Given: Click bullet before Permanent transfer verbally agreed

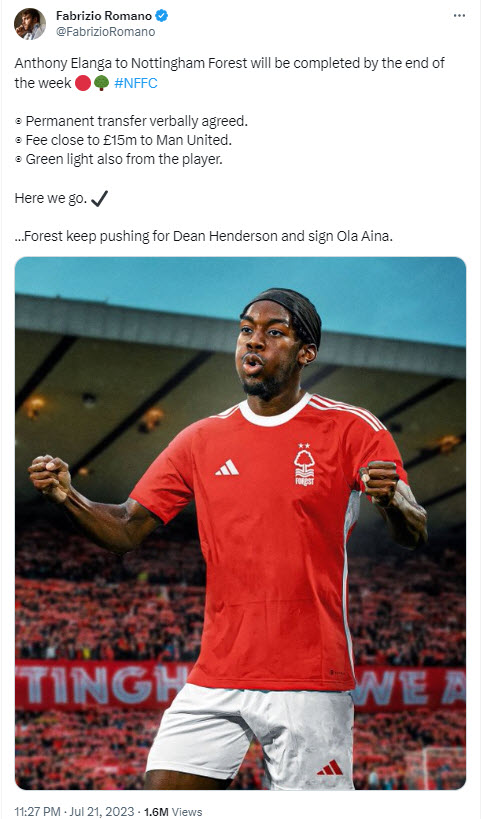Looking at the screenshot, I should click(19, 122).
